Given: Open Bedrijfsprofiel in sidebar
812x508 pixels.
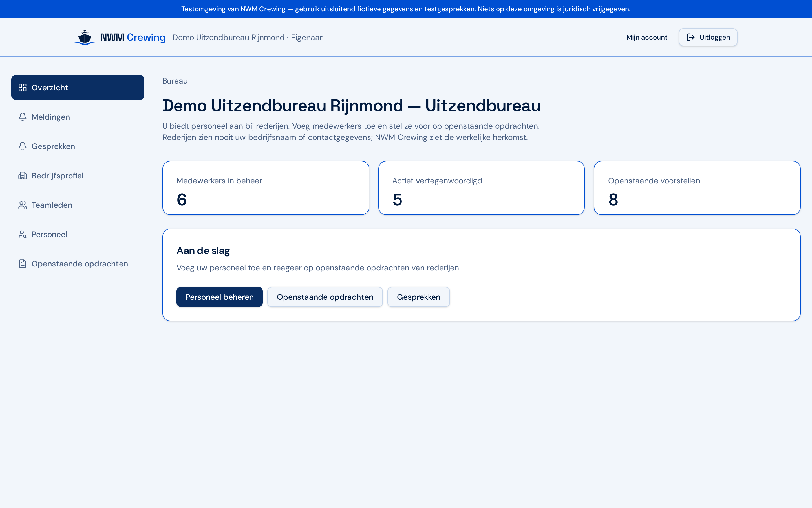Looking at the screenshot, I should click(78, 175).
